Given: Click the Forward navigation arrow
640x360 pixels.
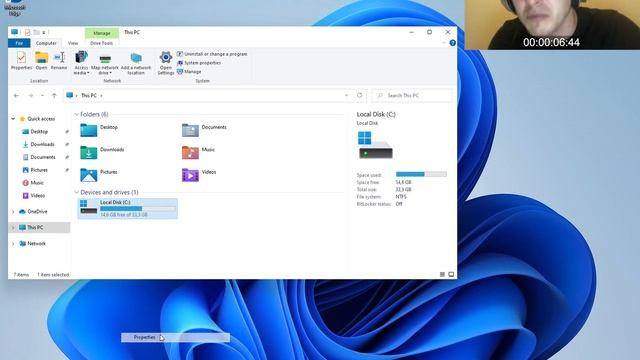Looking at the screenshot, I should pyautogui.click(x=31, y=96).
